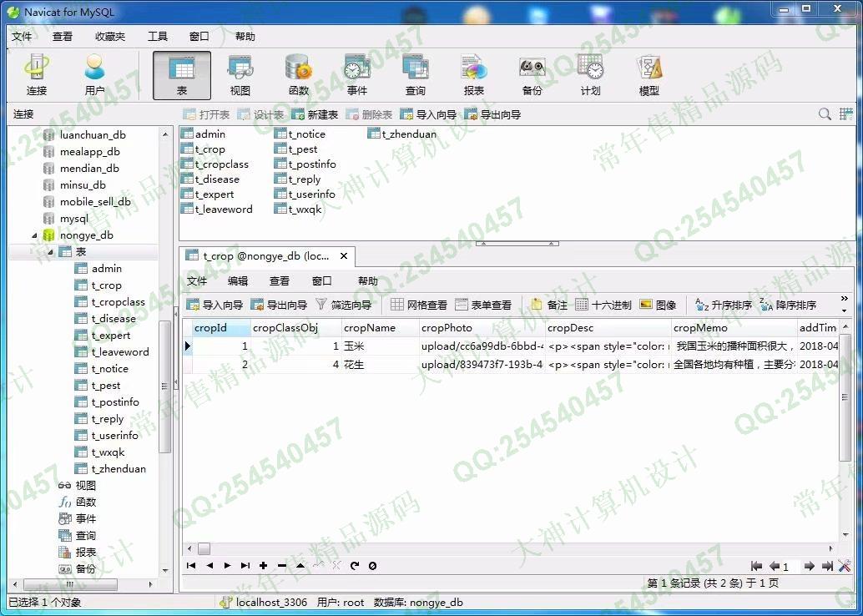Open the 用户 (User) management icon

tap(95, 75)
